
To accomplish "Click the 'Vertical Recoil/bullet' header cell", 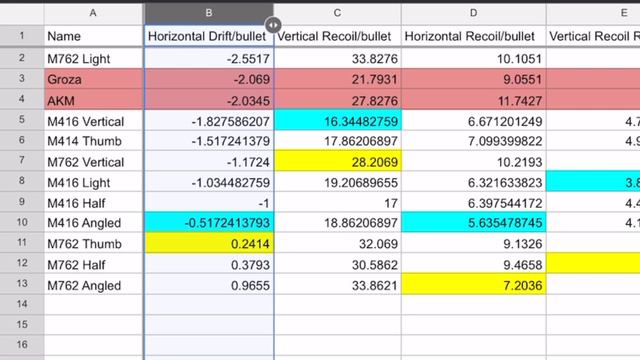I will coord(338,36).
